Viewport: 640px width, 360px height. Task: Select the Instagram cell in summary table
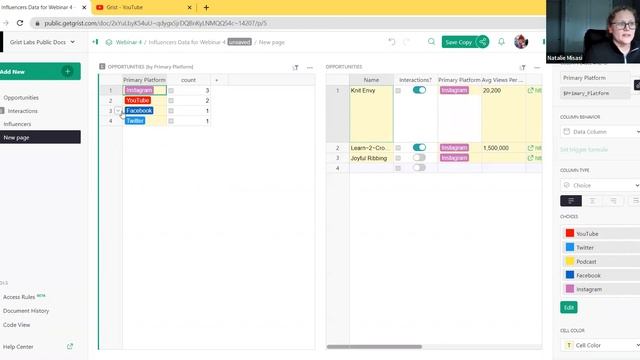point(144,90)
